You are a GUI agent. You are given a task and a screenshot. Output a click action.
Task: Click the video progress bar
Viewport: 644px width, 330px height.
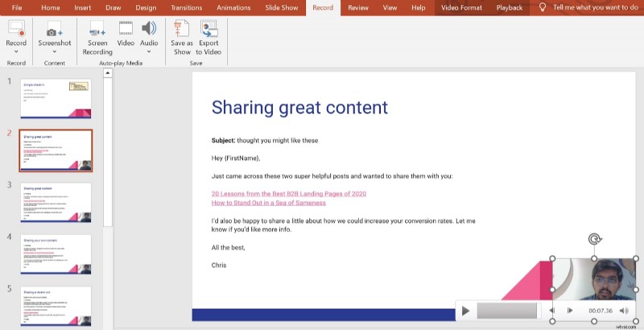507,311
